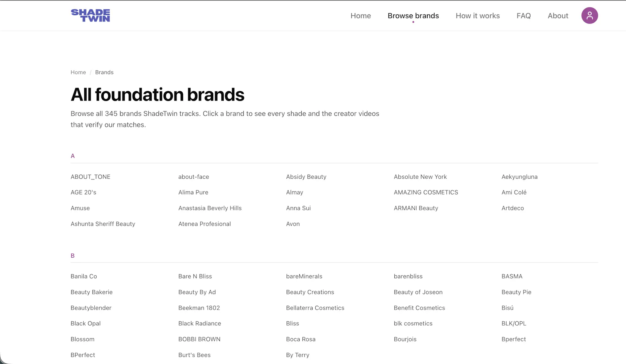Open the BOBBI BROWN brand
This screenshot has height=364, width=626.
[x=200, y=339]
